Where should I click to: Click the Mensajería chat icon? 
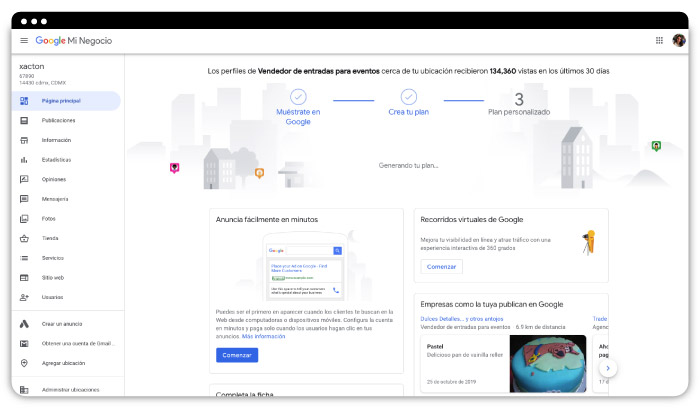(24, 199)
